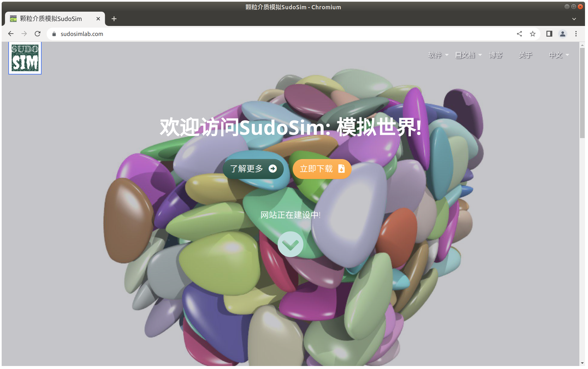Click the page vertical scrollbar thumb
Viewport: 588px width, 369px height.
coord(582,93)
